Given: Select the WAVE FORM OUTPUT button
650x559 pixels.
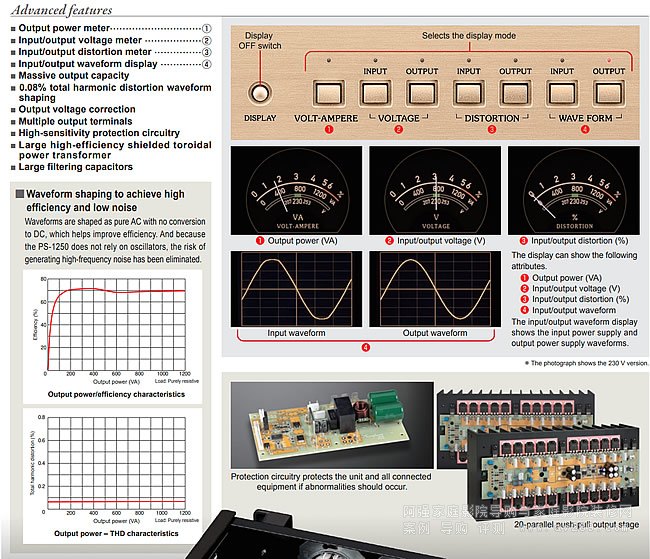Looking at the screenshot, I should (609, 95).
